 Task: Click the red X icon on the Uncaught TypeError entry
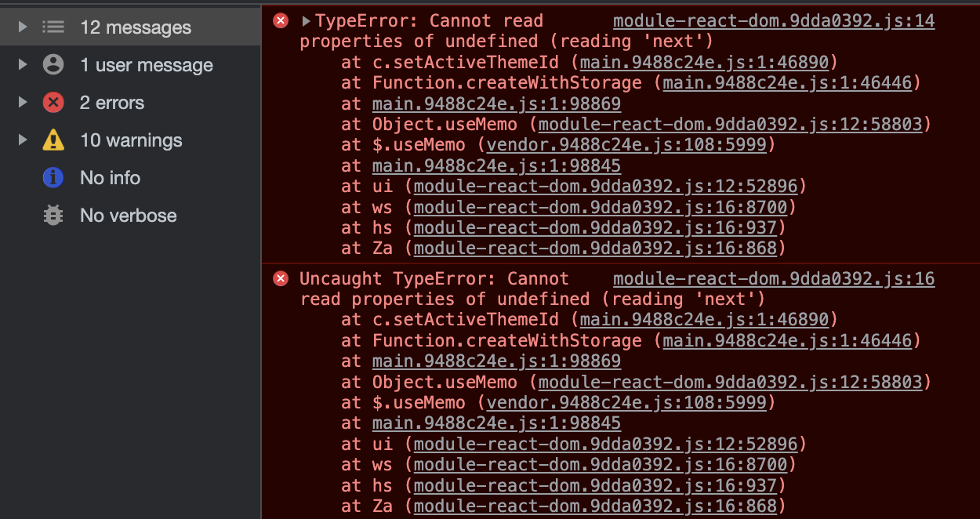281,278
